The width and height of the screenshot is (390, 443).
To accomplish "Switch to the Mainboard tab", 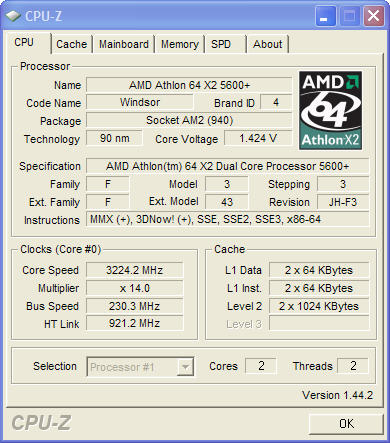I will coord(124,44).
